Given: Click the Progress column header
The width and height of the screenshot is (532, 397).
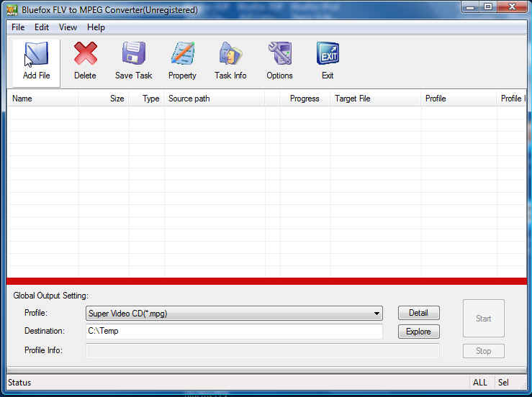Looking at the screenshot, I should coord(305,99).
